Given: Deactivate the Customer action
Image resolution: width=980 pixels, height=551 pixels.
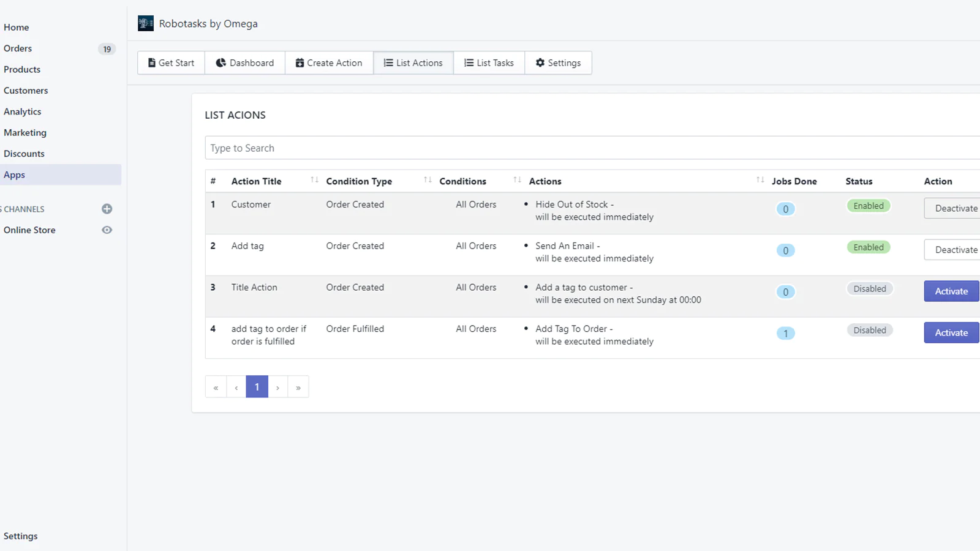Looking at the screenshot, I should 956,208.
